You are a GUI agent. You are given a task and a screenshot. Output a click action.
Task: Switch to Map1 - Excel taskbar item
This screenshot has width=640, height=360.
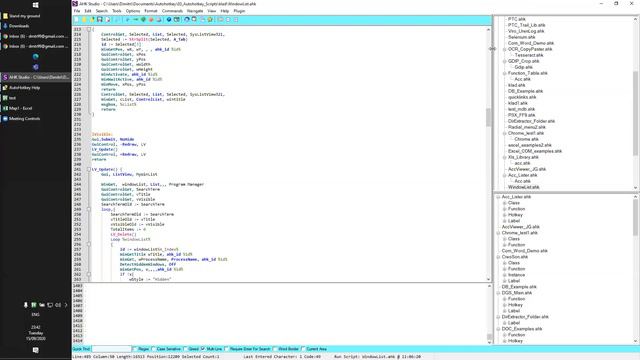tap(36, 108)
